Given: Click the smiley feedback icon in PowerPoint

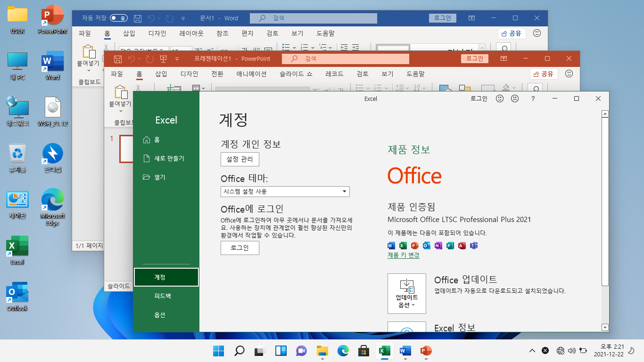Looking at the screenshot, I should click(569, 74).
